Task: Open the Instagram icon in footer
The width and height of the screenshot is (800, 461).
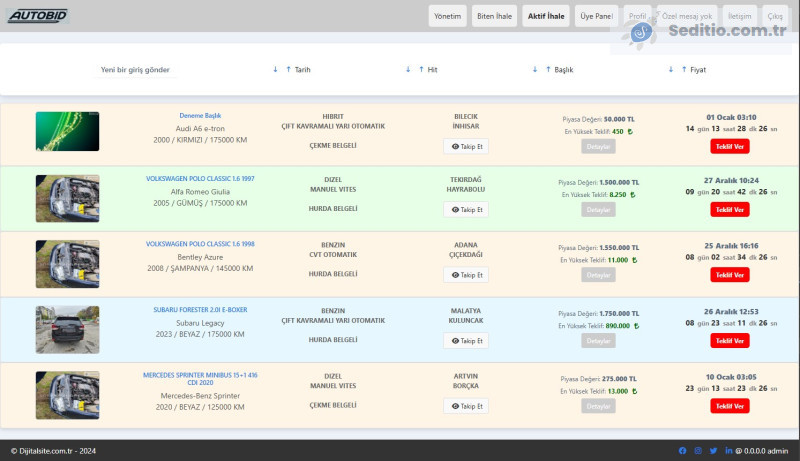Action: [698, 451]
